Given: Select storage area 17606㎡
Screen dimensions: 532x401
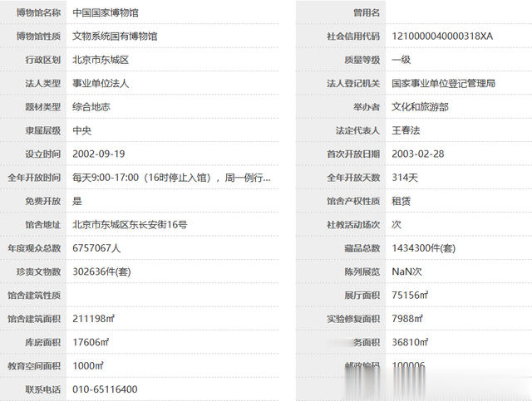Looking at the screenshot, I should (91, 342).
